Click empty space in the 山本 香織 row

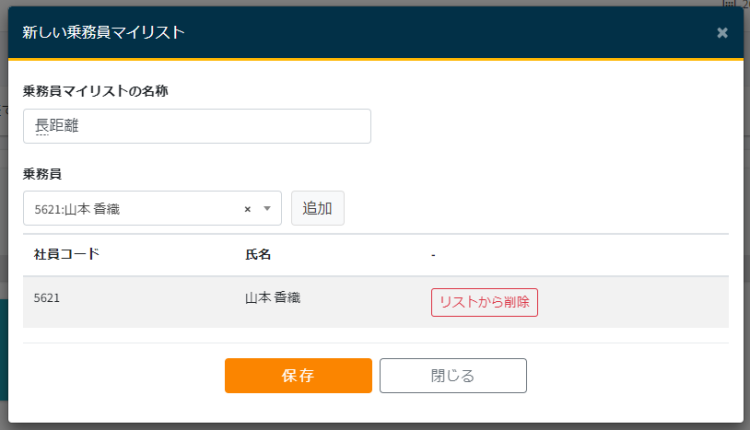click(630, 302)
